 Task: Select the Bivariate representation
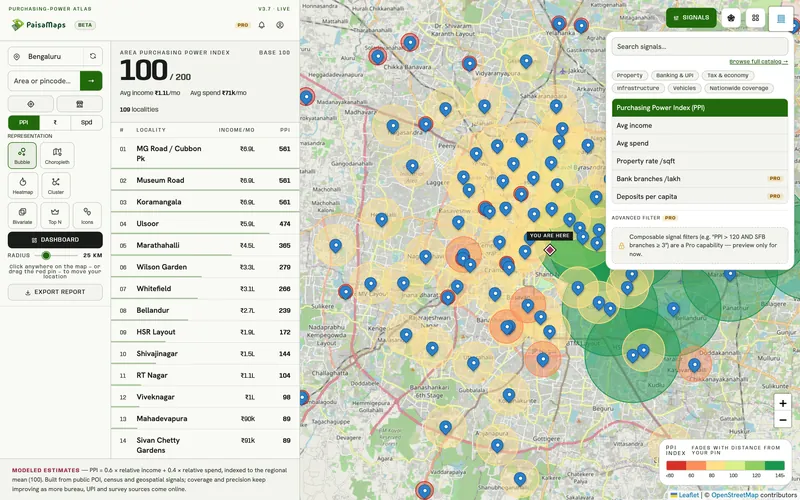point(22,215)
